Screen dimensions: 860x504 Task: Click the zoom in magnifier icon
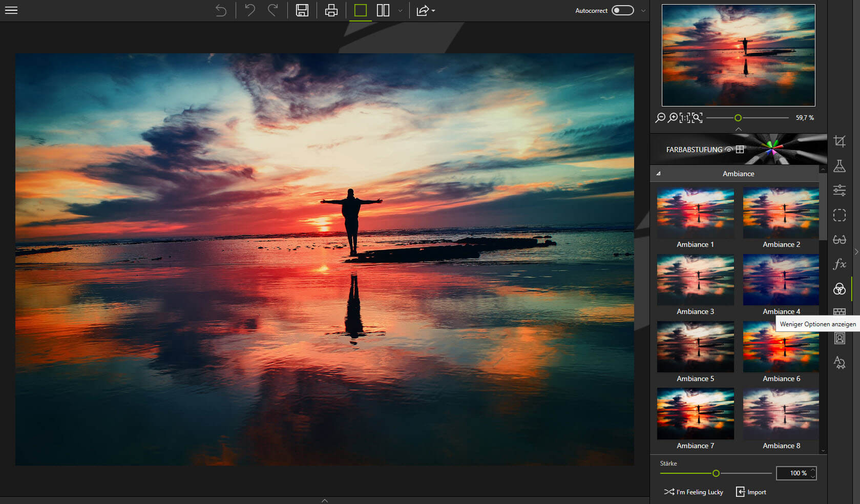tap(673, 118)
